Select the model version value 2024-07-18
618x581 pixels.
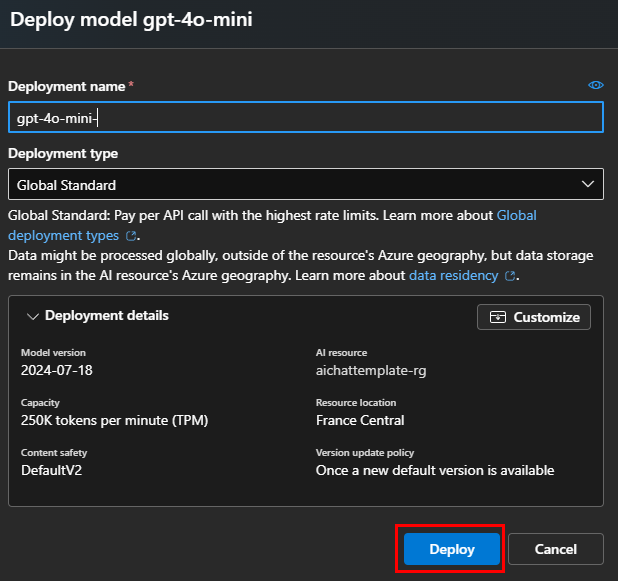57,370
